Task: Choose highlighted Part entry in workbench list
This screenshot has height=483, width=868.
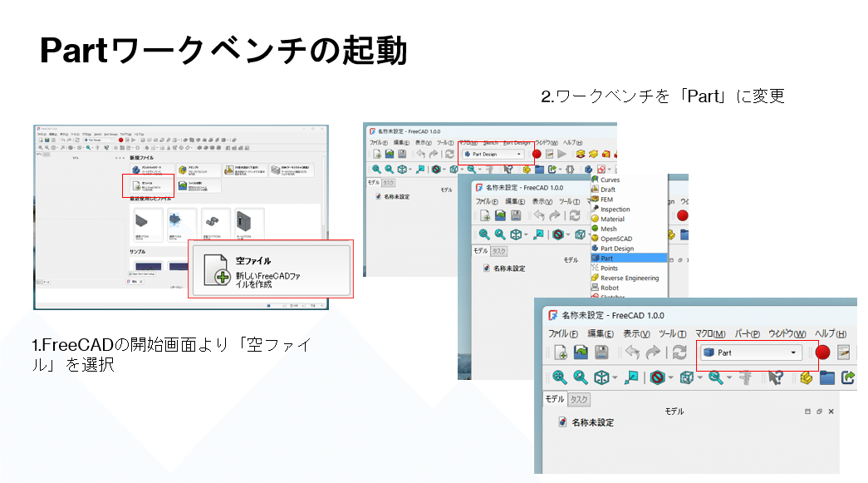Action: pos(629,258)
